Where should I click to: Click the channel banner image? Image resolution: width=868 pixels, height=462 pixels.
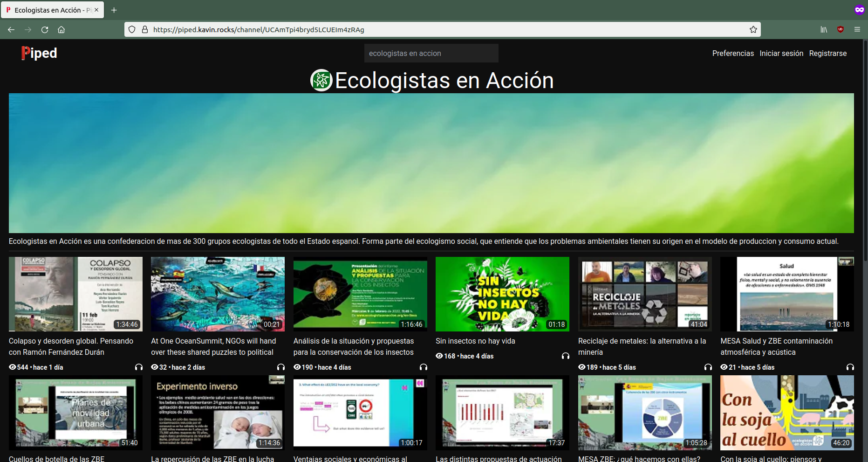pyautogui.click(x=431, y=163)
